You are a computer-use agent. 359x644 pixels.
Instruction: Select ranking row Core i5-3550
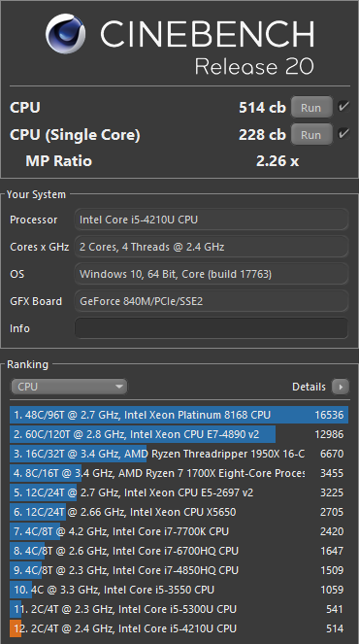(x=179, y=590)
